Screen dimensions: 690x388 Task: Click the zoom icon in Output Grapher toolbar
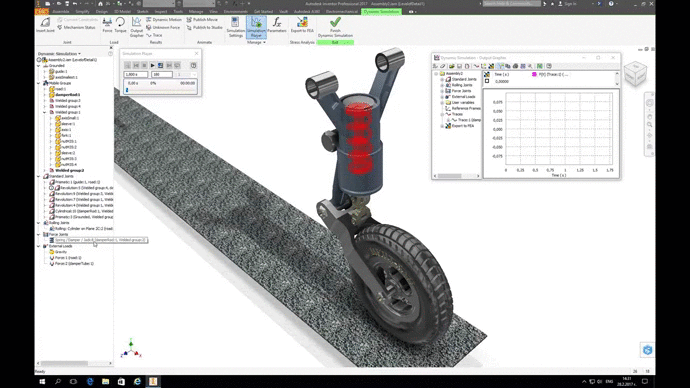click(530, 66)
